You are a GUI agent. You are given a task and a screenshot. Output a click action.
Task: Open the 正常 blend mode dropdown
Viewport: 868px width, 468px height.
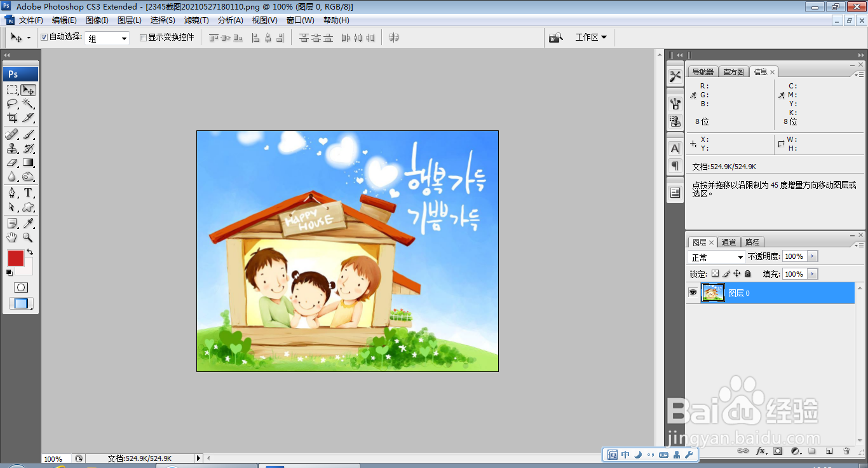pos(717,257)
